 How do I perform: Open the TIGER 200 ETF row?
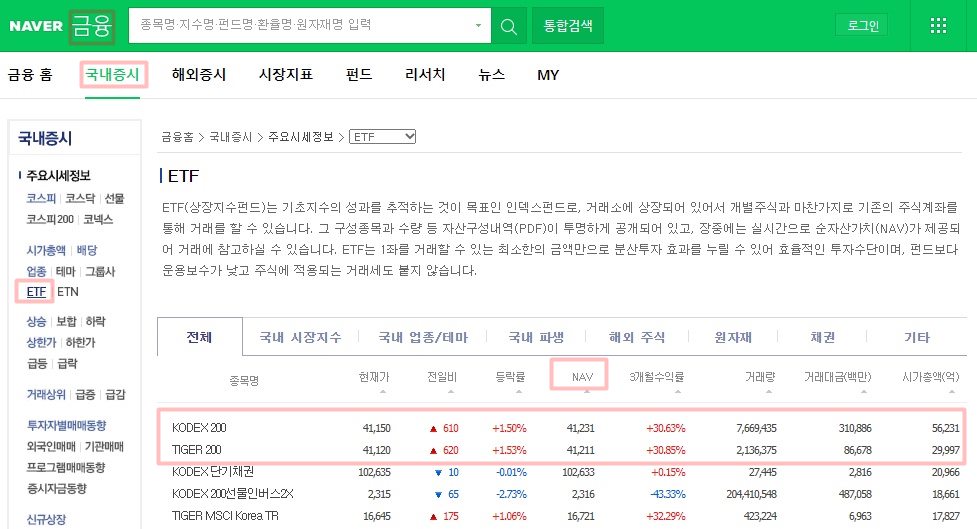[x=196, y=450]
